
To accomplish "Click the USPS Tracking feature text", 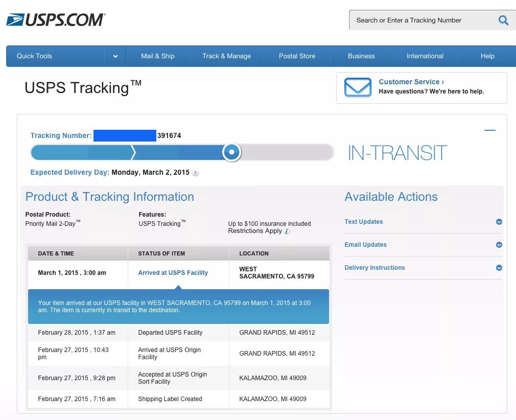I will [x=161, y=223].
